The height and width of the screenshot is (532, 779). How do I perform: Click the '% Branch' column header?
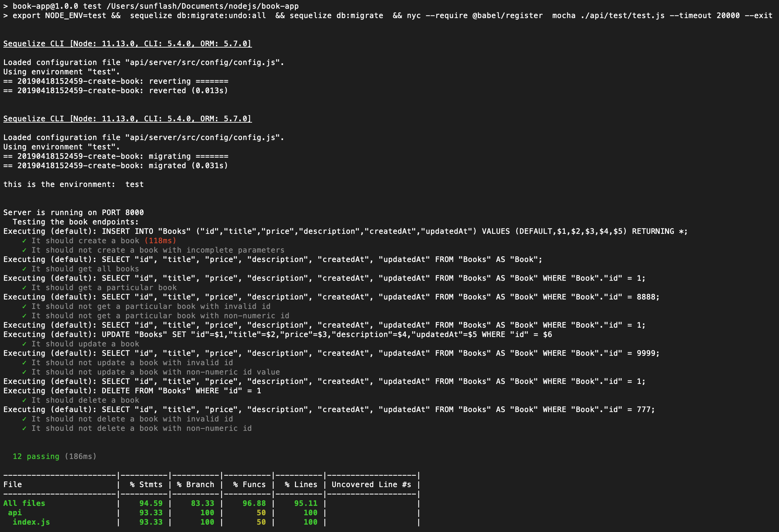pos(195,485)
